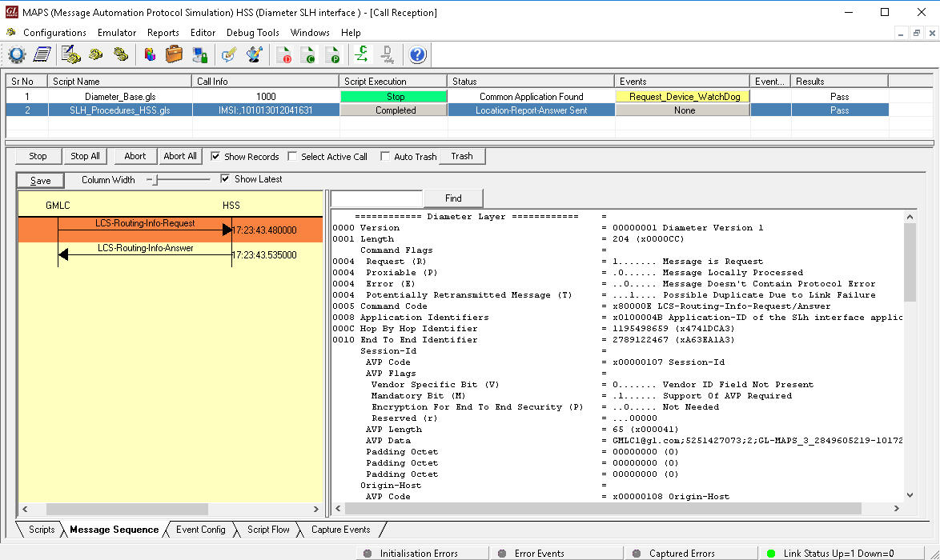The width and height of the screenshot is (940, 560).
Task: Enable the Select Active Call checkbox
Action: (x=292, y=157)
